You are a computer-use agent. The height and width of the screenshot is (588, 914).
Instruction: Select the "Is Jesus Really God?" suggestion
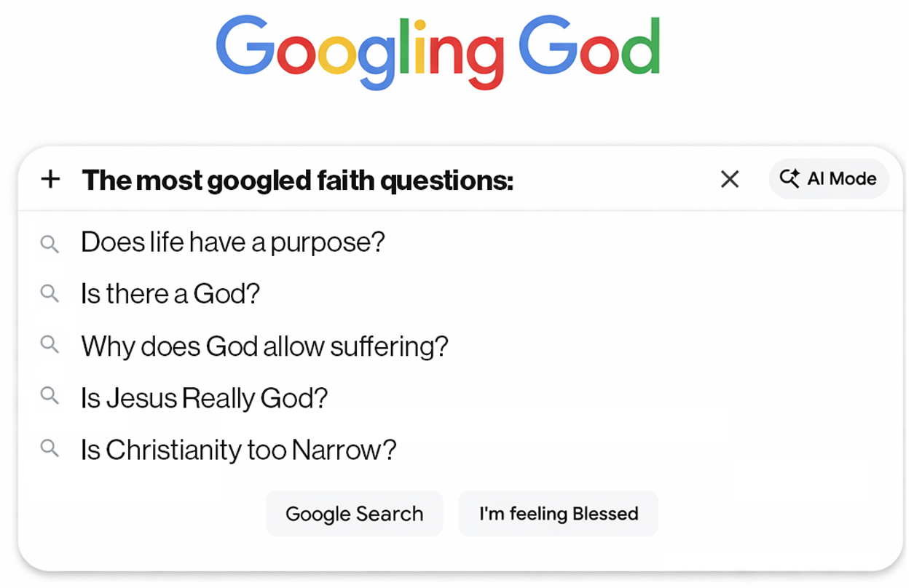pyautogui.click(x=204, y=398)
